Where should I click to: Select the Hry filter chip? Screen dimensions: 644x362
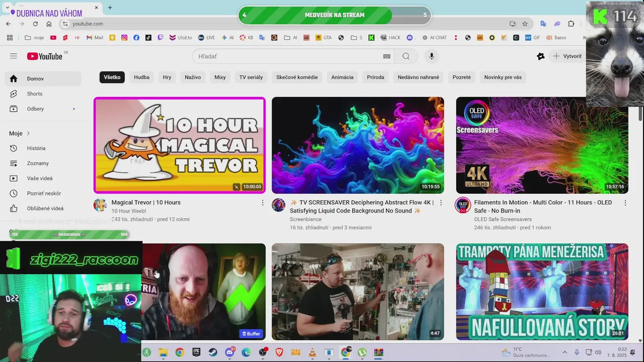[167, 77]
